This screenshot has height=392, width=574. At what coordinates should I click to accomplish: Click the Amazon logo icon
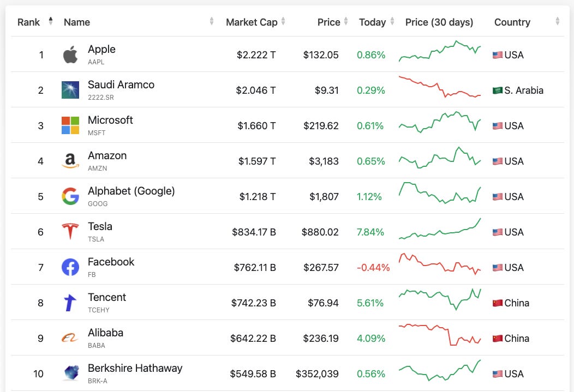(70, 161)
